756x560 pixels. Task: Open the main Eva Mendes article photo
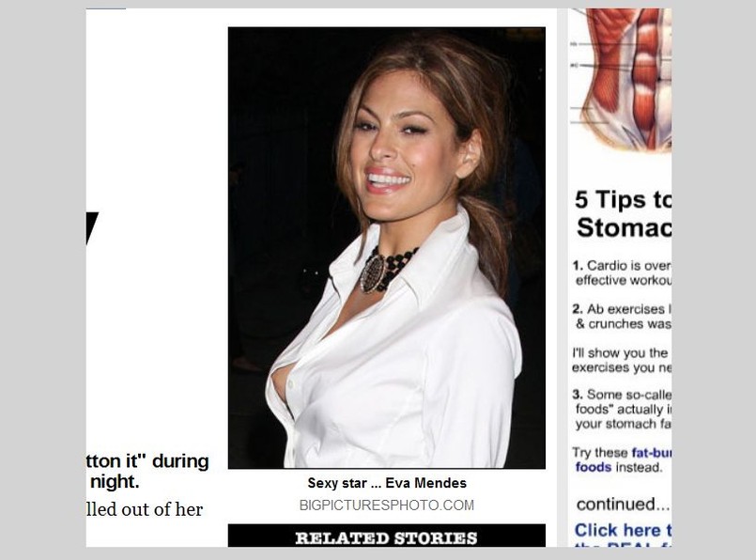coord(387,248)
